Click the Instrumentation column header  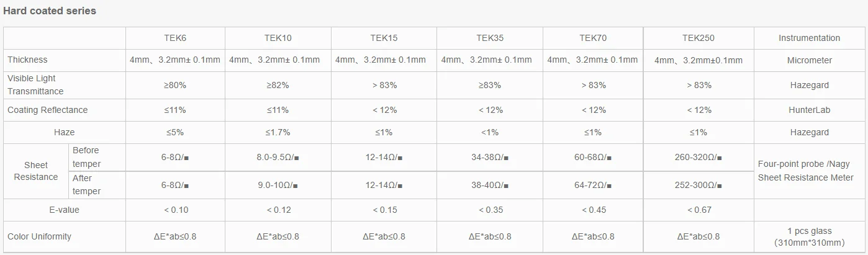tap(809, 38)
